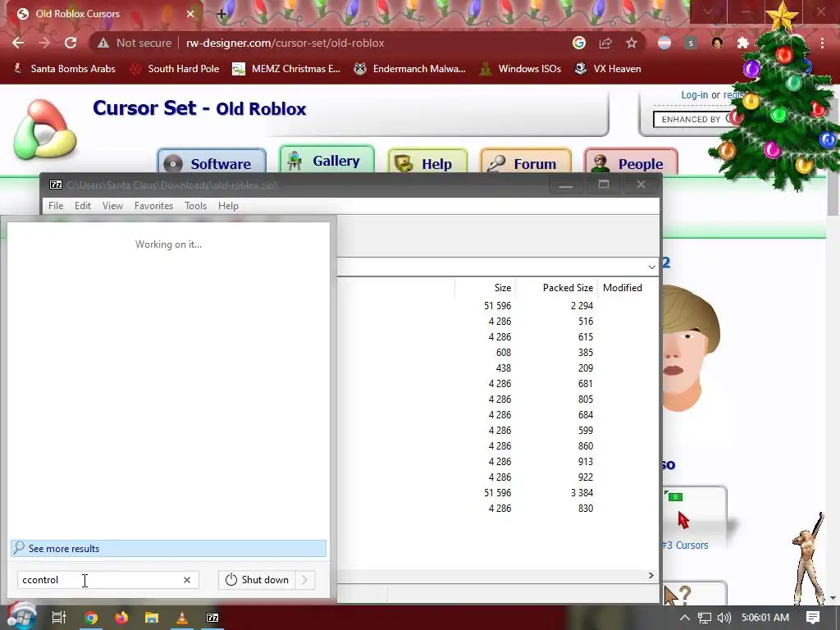This screenshot has height=630, width=840.
Task: Open VLC from the taskbar
Action: click(x=182, y=618)
